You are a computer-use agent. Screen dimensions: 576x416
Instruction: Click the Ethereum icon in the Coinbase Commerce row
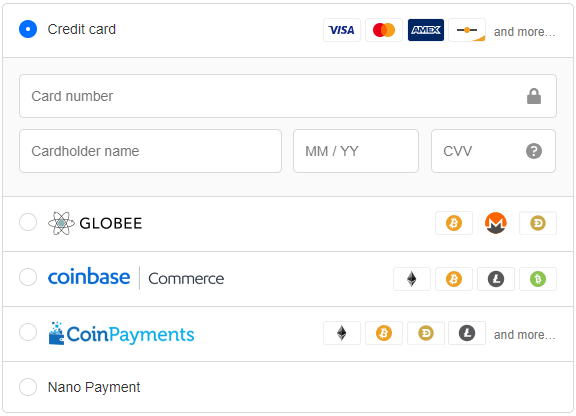(x=412, y=279)
